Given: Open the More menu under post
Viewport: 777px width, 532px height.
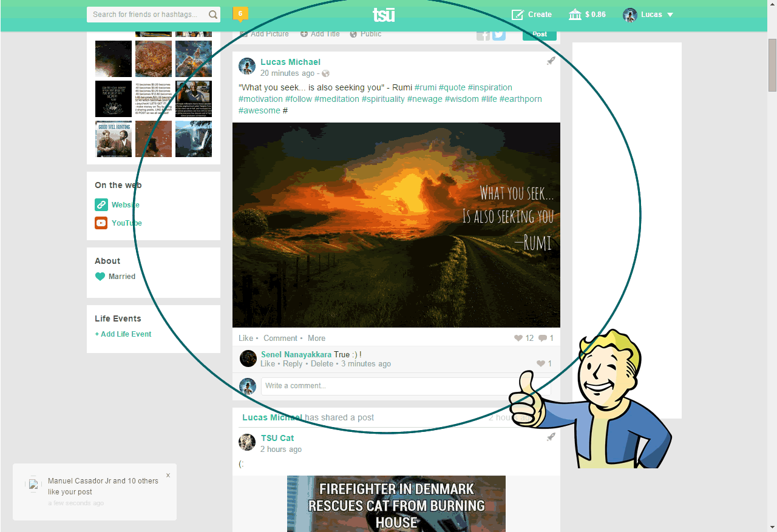Looking at the screenshot, I should (316, 338).
